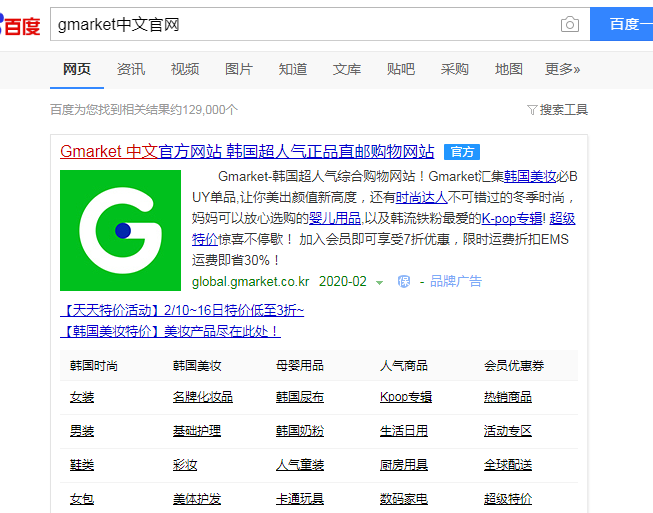Viewport: 653px width, 513px height.
Task: Focus the search box containing gmarket中文官网
Action: coord(320,24)
